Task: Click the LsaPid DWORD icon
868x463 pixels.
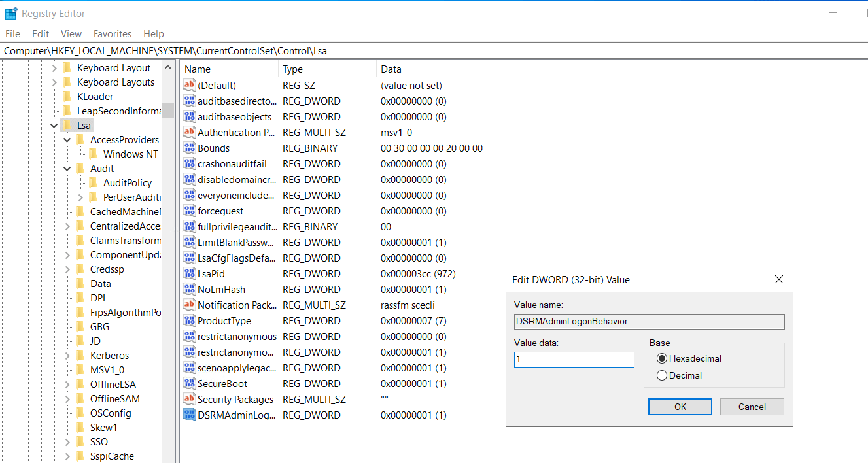Action: click(x=190, y=273)
